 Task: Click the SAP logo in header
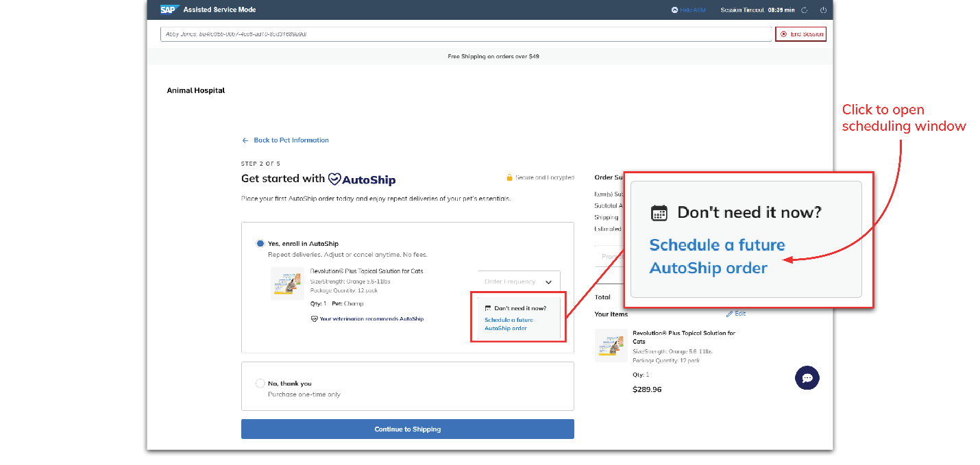point(169,10)
